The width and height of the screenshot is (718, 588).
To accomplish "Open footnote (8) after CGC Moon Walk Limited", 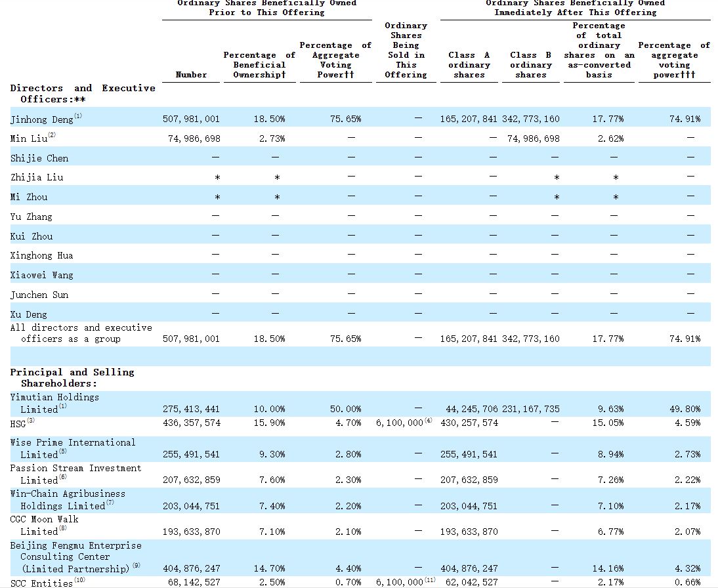I will click(x=62, y=528).
